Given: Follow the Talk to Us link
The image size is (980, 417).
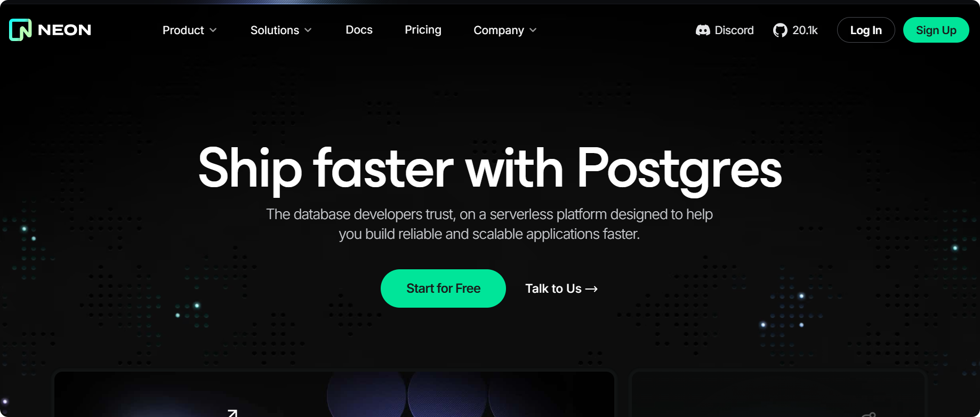Looking at the screenshot, I should [561, 288].
